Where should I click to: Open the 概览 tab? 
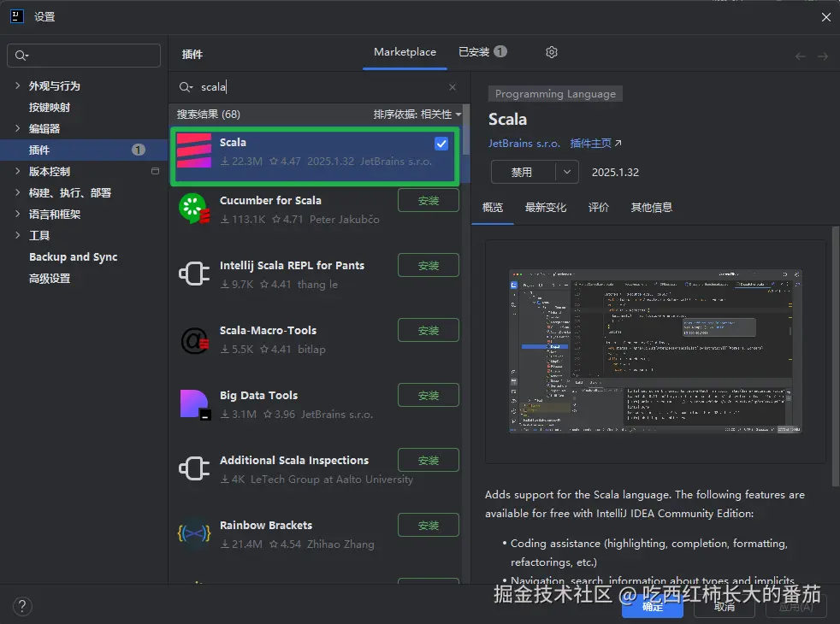click(493, 207)
